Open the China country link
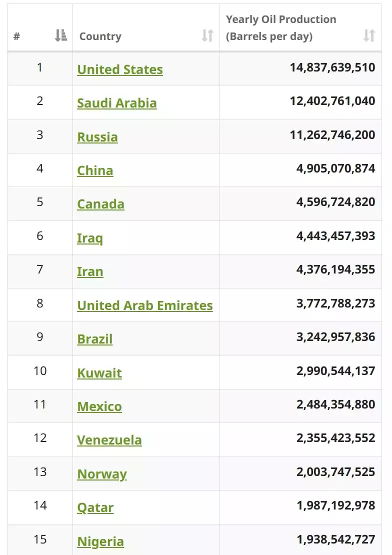 pos(95,170)
